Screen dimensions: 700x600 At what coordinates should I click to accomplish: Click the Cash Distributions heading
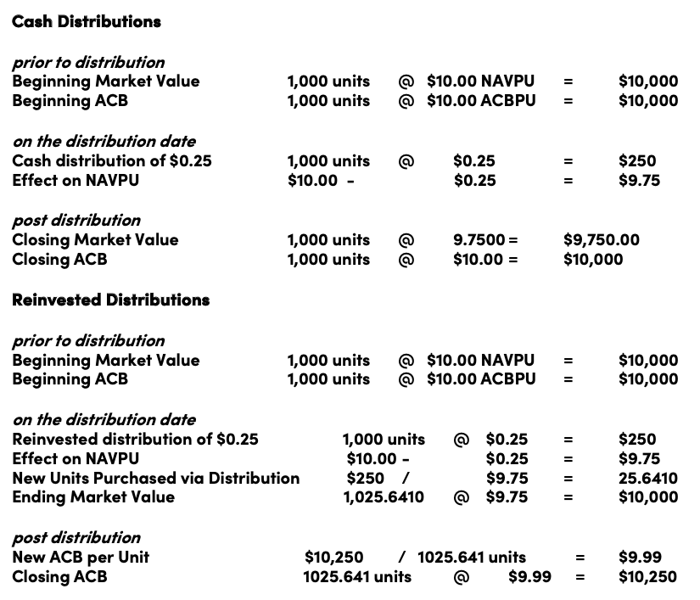(87, 21)
